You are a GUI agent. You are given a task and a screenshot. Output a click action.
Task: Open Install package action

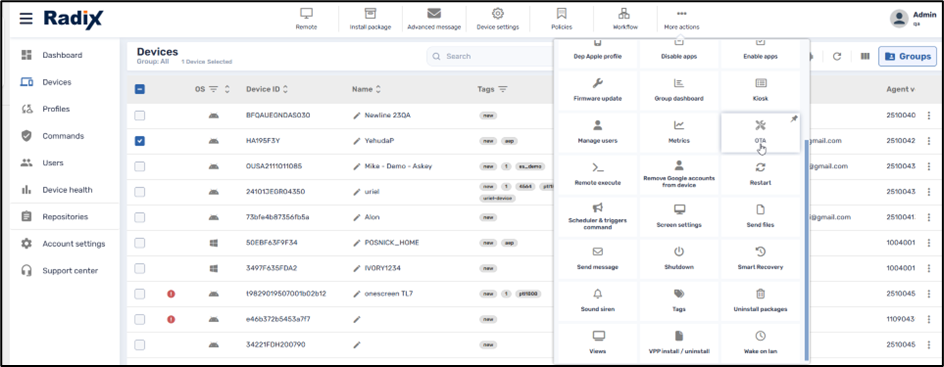tap(370, 19)
